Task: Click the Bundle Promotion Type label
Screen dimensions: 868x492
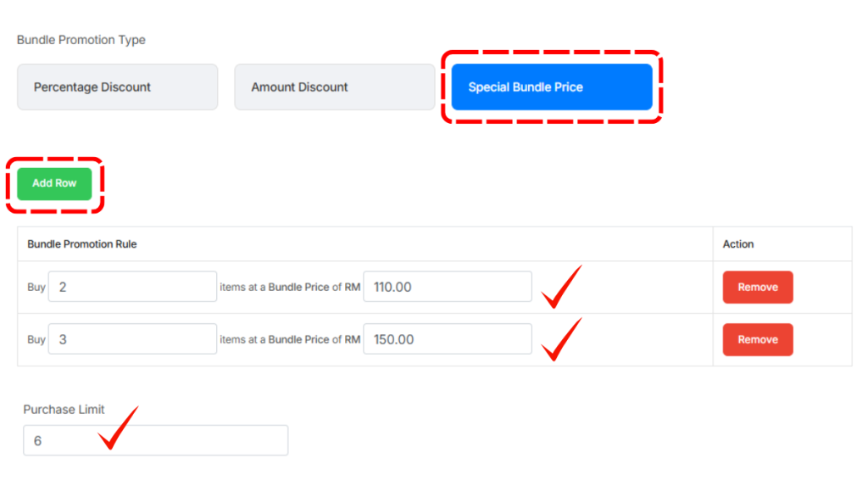Action: (81, 40)
